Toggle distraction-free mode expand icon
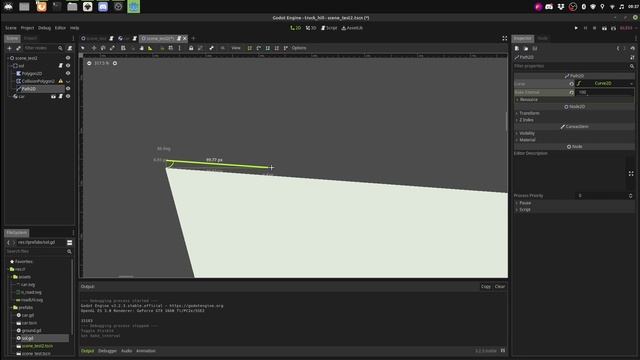 [504, 38]
